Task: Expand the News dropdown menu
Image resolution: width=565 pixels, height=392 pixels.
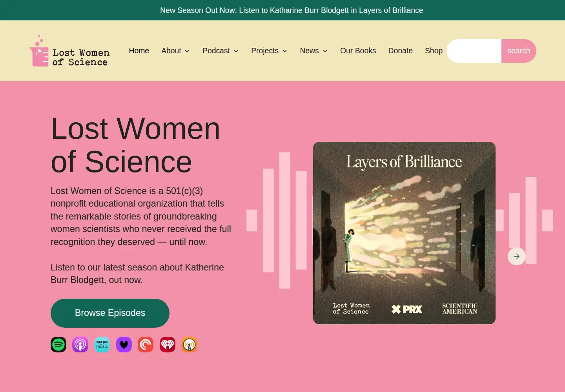Action: pyautogui.click(x=314, y=51)
